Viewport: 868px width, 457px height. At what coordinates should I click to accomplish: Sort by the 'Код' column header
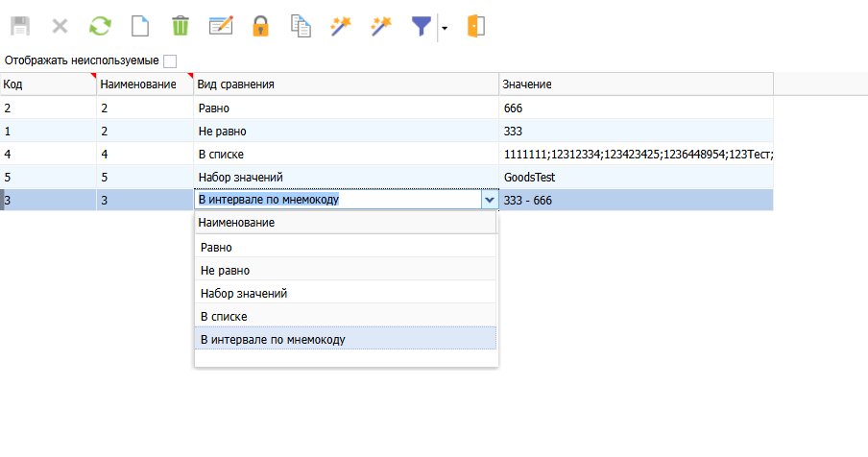(48, 84)
